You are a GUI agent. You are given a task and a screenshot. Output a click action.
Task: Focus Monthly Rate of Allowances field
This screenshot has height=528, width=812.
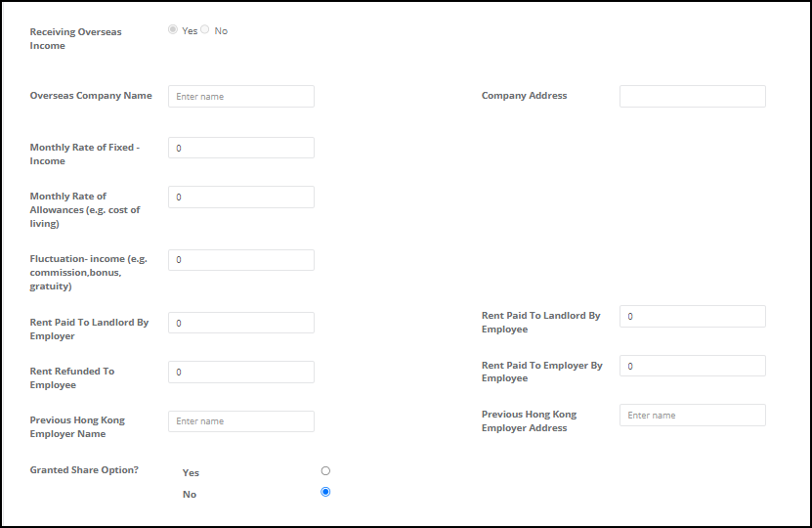point(241,197)
